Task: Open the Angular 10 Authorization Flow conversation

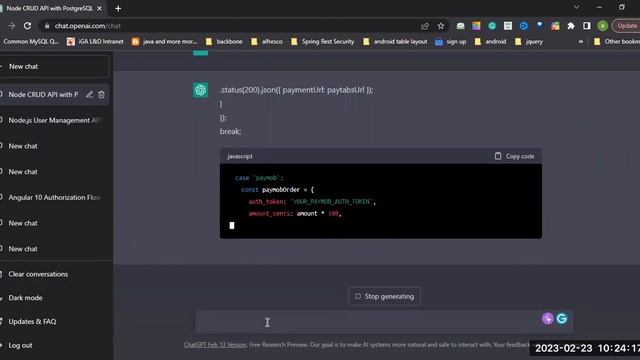Action: click(55, 197)
